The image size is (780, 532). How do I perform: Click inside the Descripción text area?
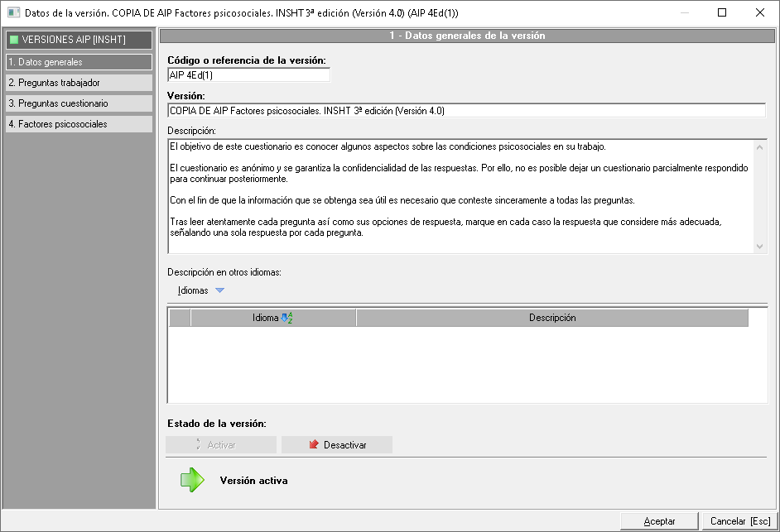coord(461,196)
